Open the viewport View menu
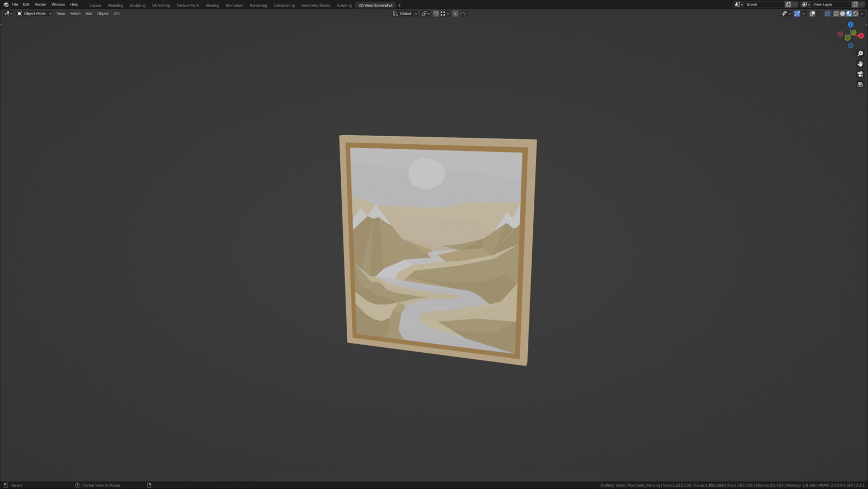 coord(61,14)
